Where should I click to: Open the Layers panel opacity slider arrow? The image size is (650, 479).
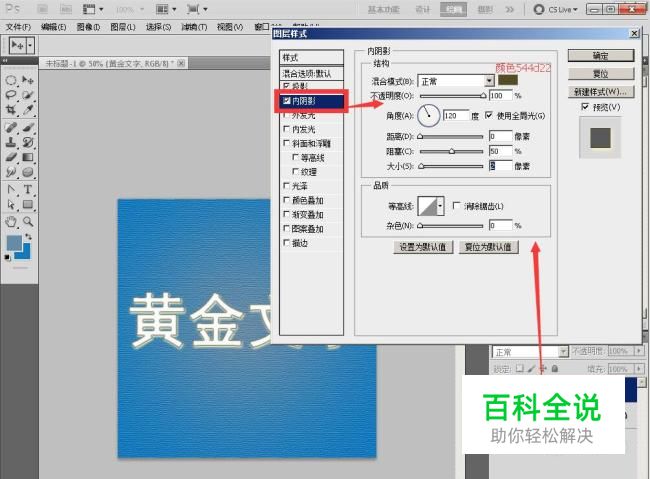click(638, 351)
